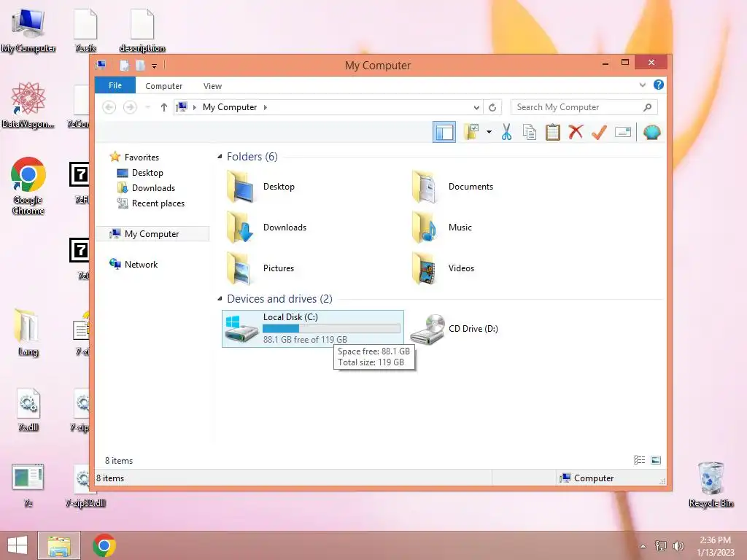Image resolution: width=747 pixels, height=560 pixels.
Task: Click the red X Delete icon
Action: pos(576,132)
